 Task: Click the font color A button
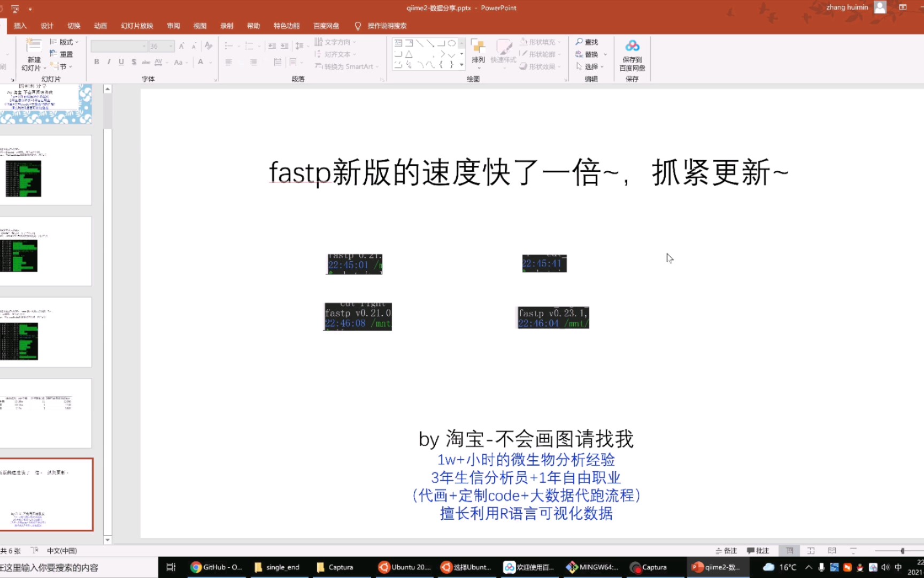(x=201, y=62)
